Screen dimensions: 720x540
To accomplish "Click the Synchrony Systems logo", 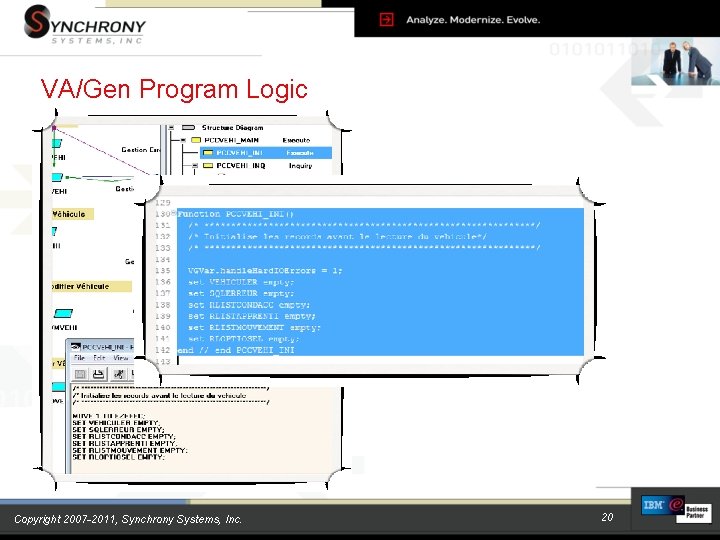I will pyautogui.click(x=84, y=24).
